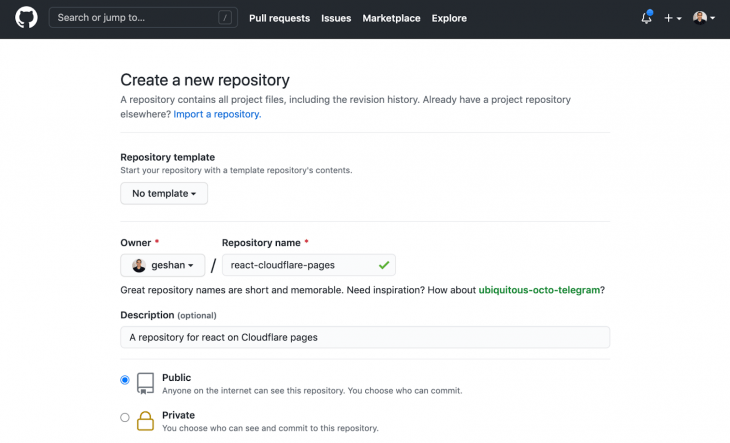Image resolution: width=730 pixels, height=443 pixels.
Task: Expand the No template dropdown
Action: [x=164, y=193]
